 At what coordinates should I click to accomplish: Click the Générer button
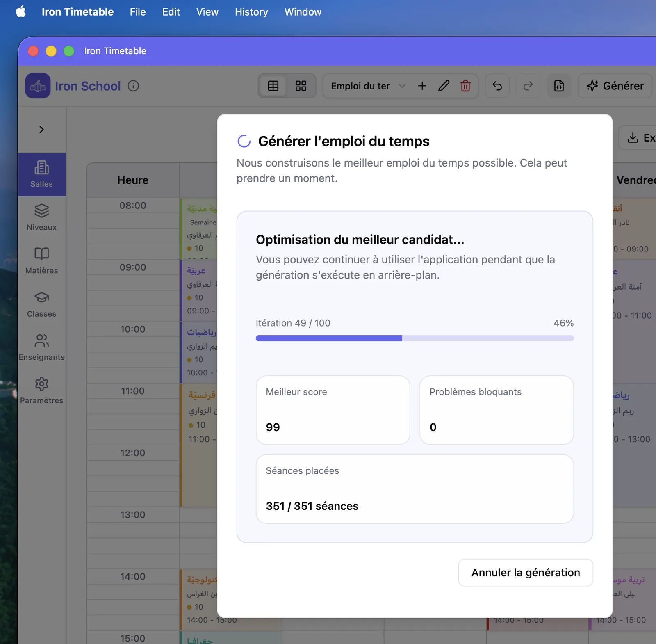615,86
